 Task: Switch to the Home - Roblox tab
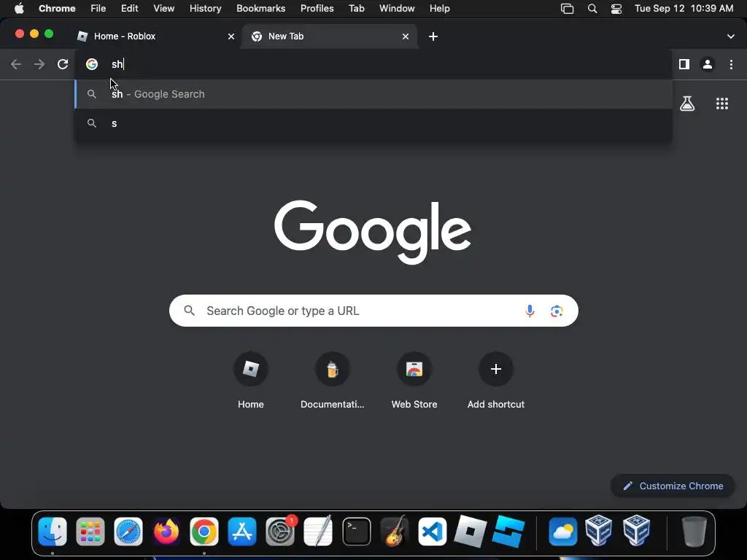[152, 36]
